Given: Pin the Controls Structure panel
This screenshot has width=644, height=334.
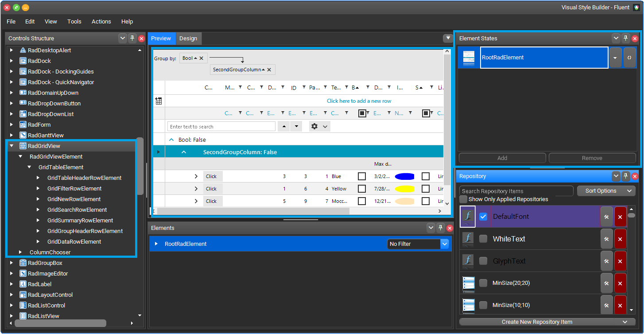Looking at the screenshot, I should [x=132, y=39].
